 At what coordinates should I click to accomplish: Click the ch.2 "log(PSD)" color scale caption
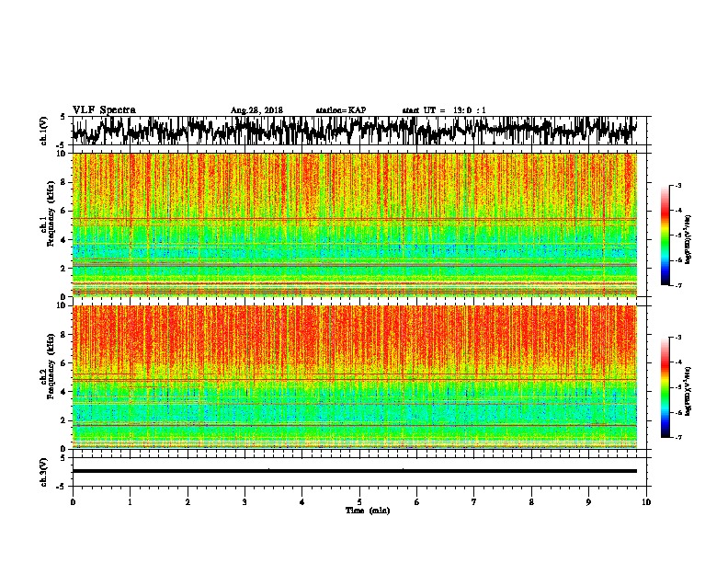688,391
